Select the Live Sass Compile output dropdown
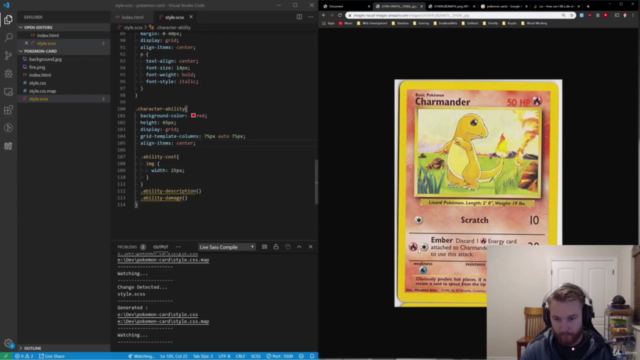Image resolution: width=640 pixels, height=360 pixels. coord(227,247)
